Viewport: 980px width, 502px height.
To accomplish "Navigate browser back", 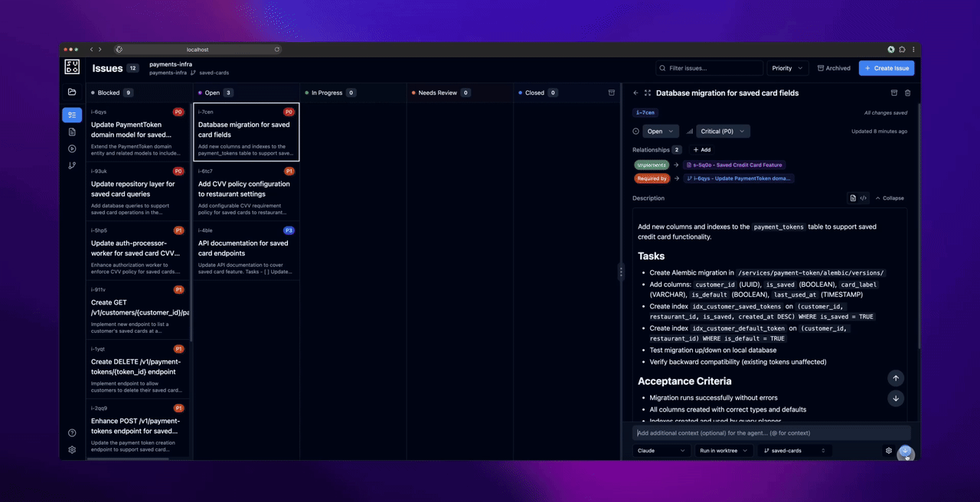I will click(91, 50).
